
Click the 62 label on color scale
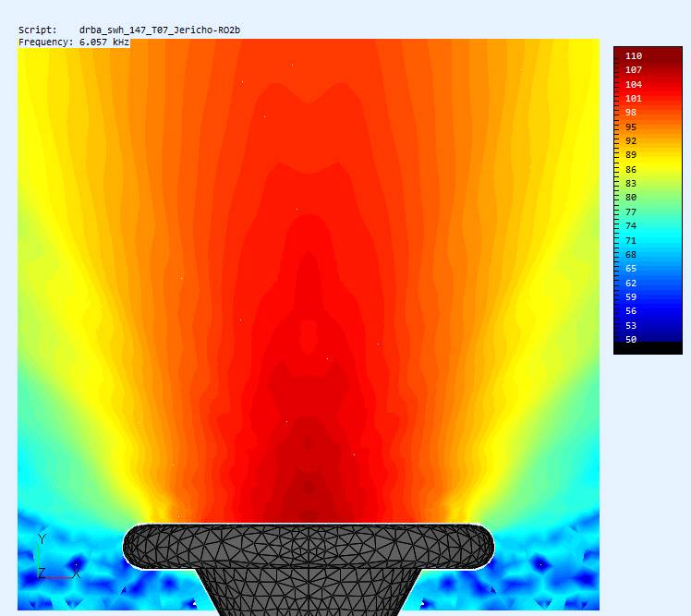pos(631,284)
